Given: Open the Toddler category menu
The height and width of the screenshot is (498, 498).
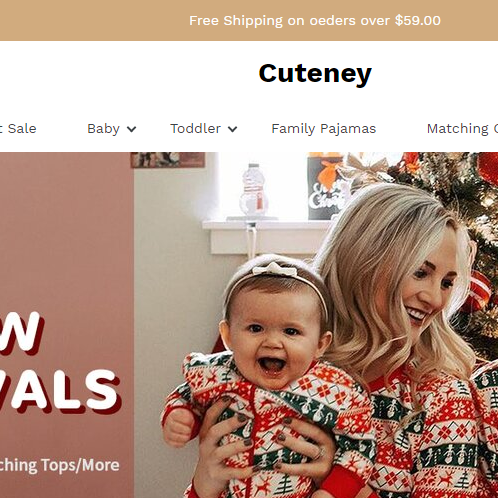Looking at the screenshot, I should (x=195, y=129).
